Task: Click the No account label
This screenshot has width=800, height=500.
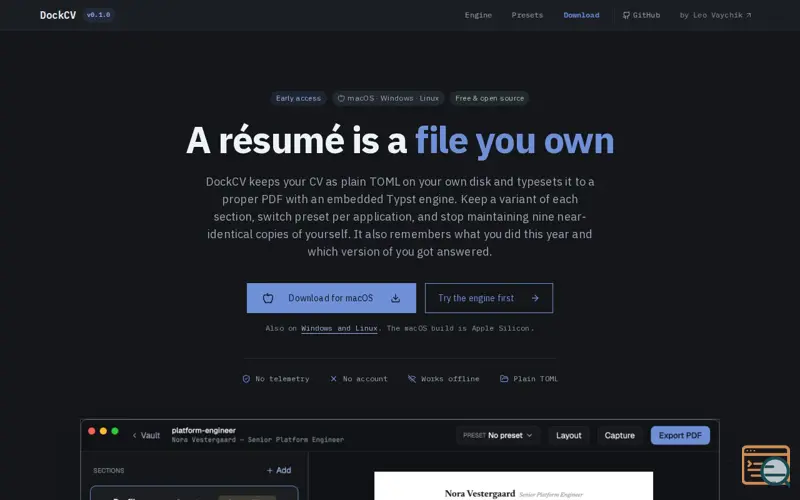Action: (365, 379)
